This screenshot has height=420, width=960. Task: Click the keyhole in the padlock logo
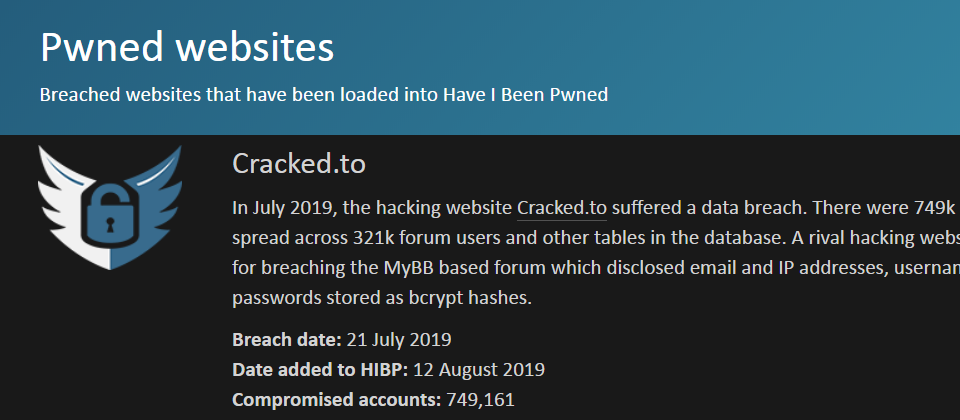pos(110,225)
